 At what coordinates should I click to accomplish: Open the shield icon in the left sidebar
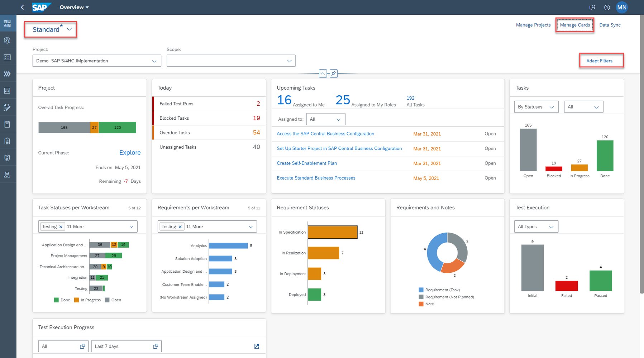tap(7, 157)
